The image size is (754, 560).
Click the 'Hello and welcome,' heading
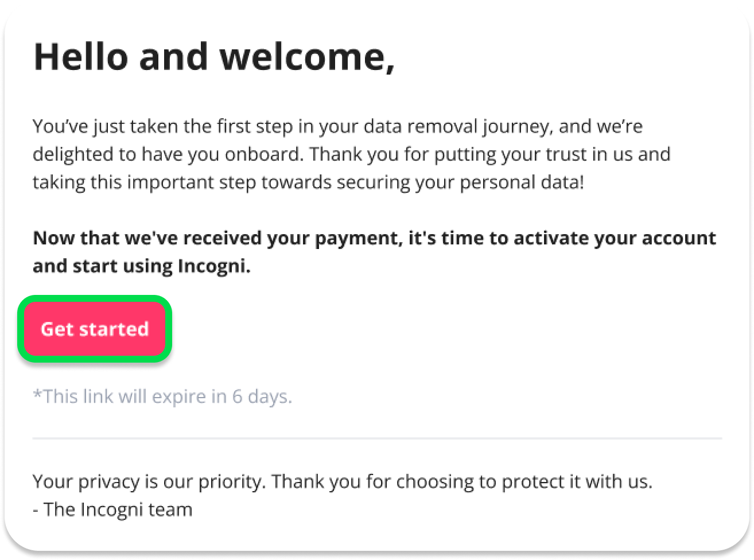coord(214,57)
